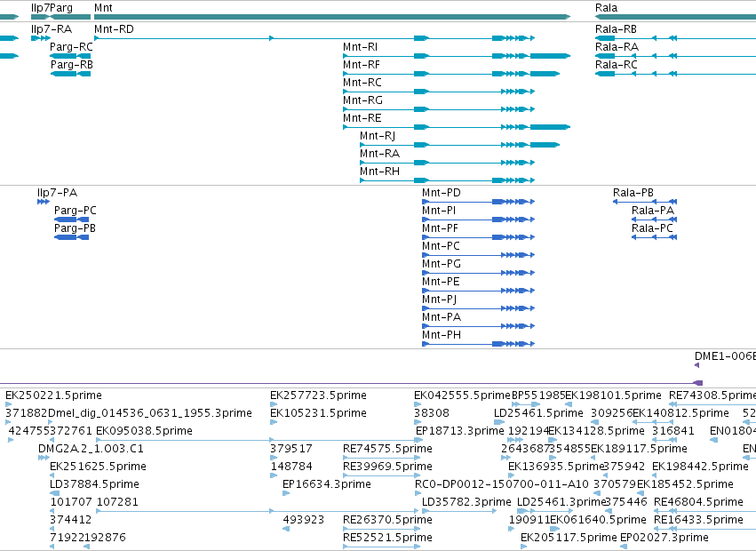Viewport: 756px width, 551px height.
Task: Click the Mnt-PC protein label
Action: (x=442, y=246)
